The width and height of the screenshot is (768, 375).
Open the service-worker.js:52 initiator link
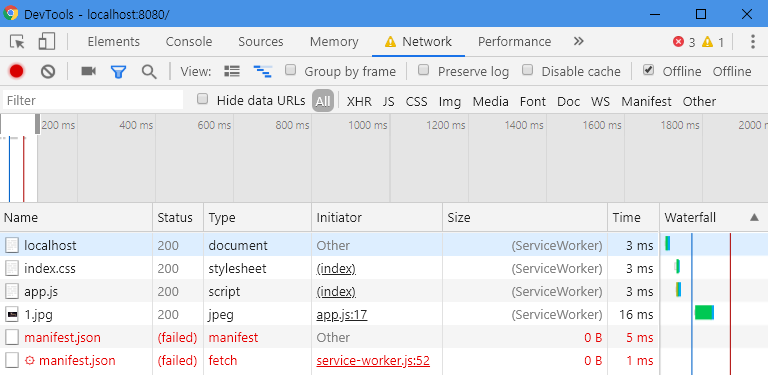[x=373, y=361]
